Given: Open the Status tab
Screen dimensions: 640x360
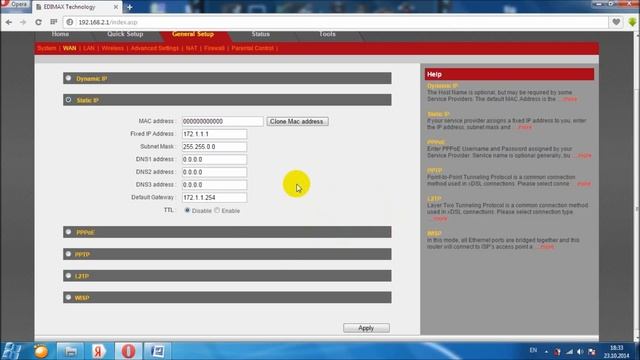Looking at the screenshot, I should pos(260,34).
